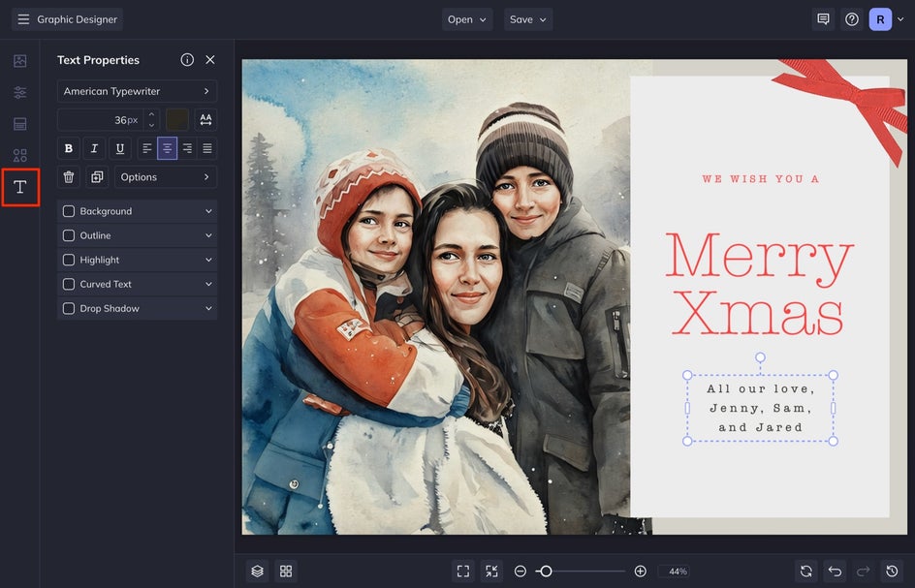
Task: Open the Options submenu
Action: pyautogui.click(x=166, y=176)
